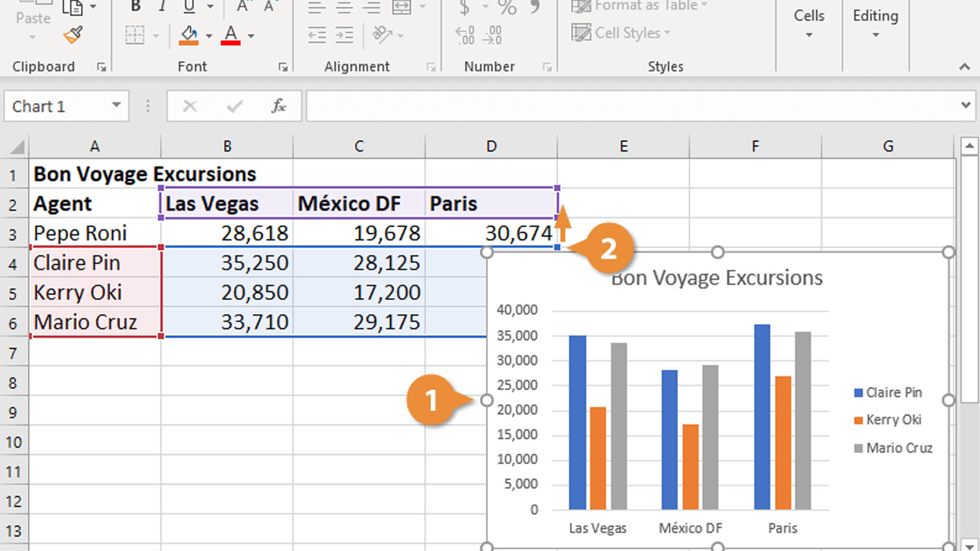The width and height of the screenshot is (980, 551).
Task: Click the México DF axis label in chart
Action: (690, 528)
